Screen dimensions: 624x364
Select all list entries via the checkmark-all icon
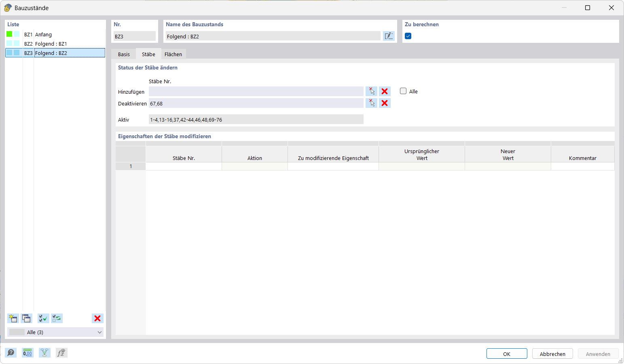[43, 318]
